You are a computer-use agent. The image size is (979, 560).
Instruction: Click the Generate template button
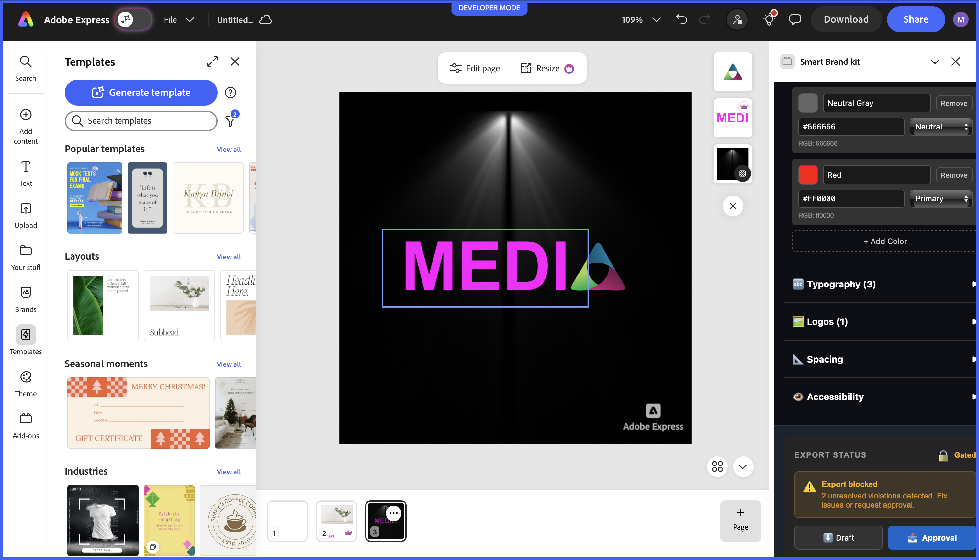141,93
